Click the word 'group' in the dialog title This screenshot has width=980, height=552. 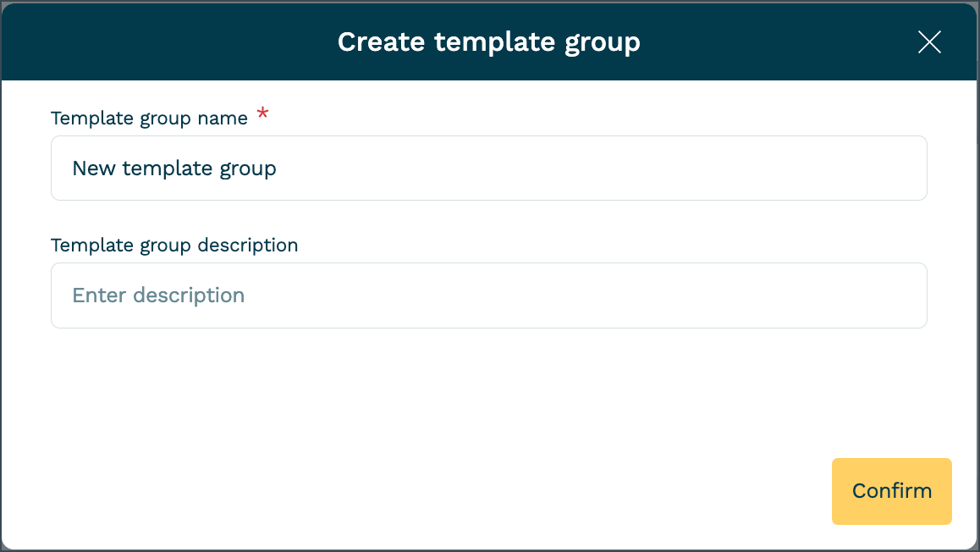click(x=603, y=41)
